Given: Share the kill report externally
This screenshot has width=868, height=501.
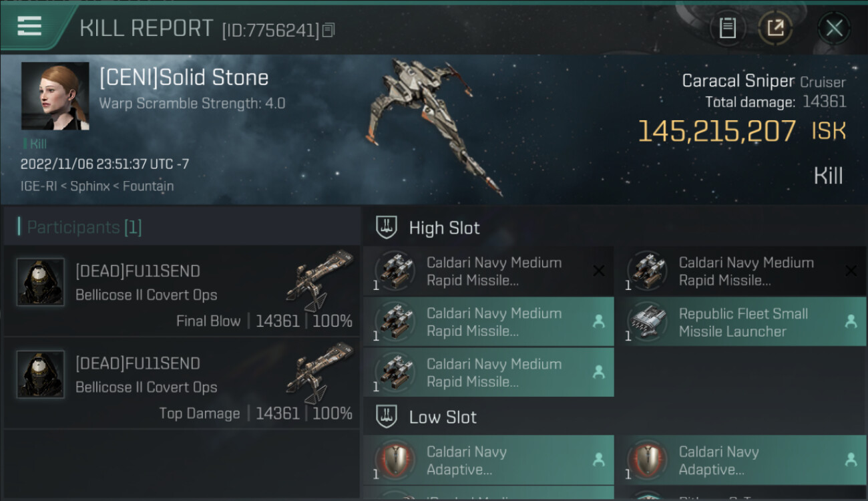Looking at the screenshot, I should pos(775,28).
